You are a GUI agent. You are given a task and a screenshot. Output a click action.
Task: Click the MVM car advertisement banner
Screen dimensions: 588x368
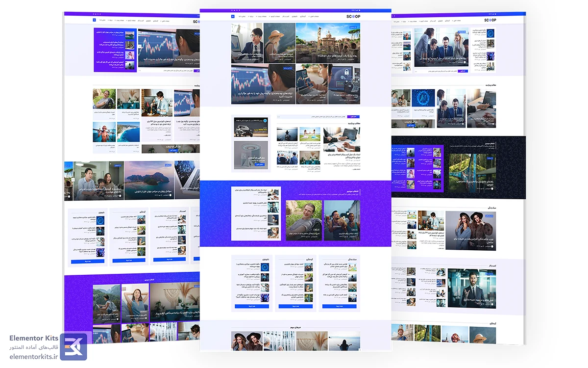[x=251, y=127]
